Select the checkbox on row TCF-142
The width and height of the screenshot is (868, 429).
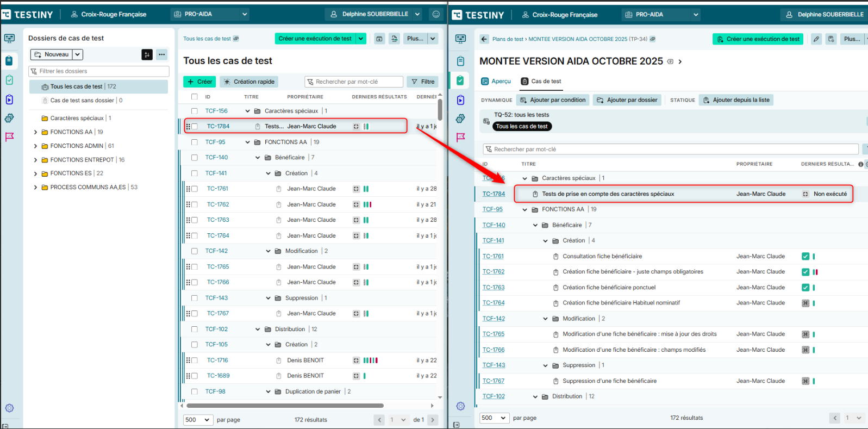[194, 251]
